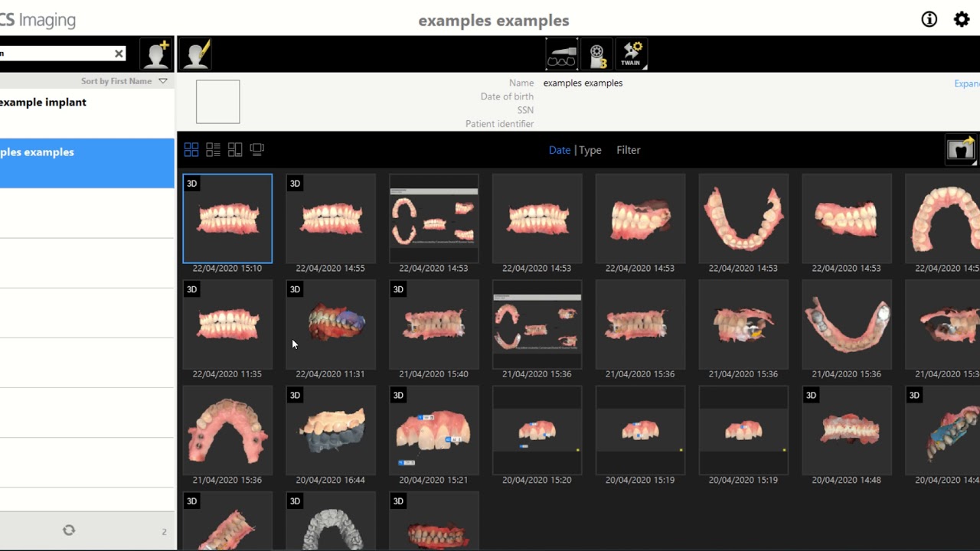This screenshot has width=980, height=551.
Task: Open the multi-view collage dated 22/04/2020 14:53
Action: coord(433,219)
